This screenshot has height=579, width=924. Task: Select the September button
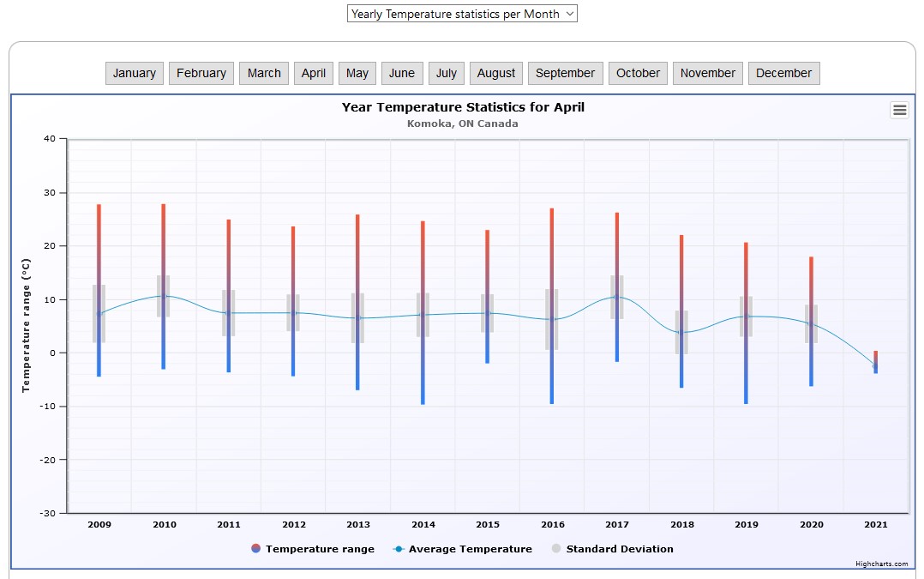coord(565,73)
